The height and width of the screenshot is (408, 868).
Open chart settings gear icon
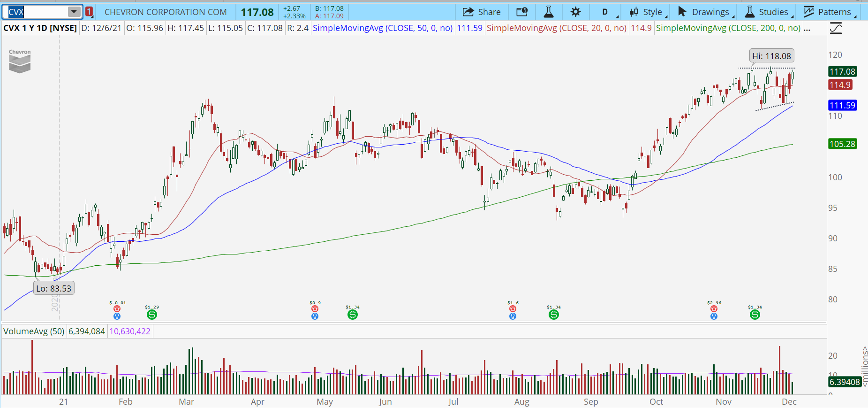[x=576, y=12]
